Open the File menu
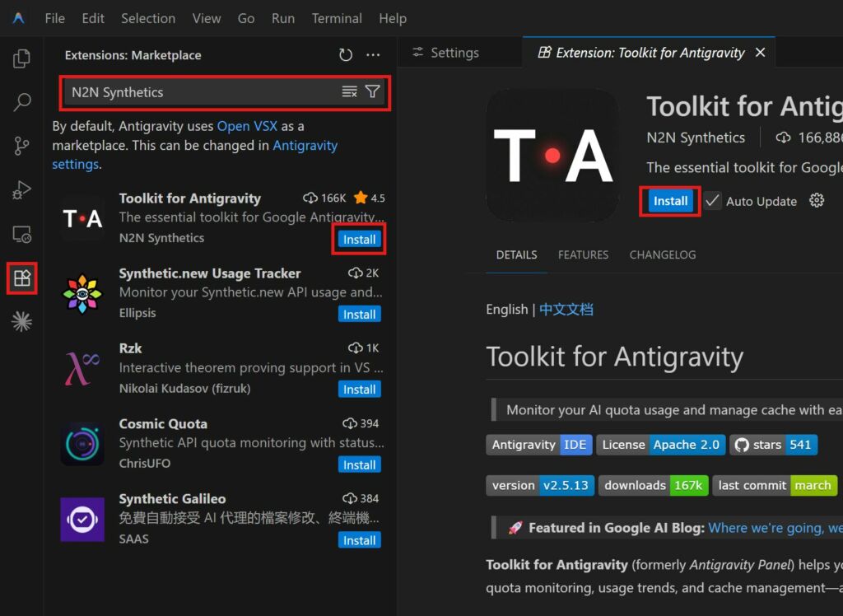 pos(55,18)
